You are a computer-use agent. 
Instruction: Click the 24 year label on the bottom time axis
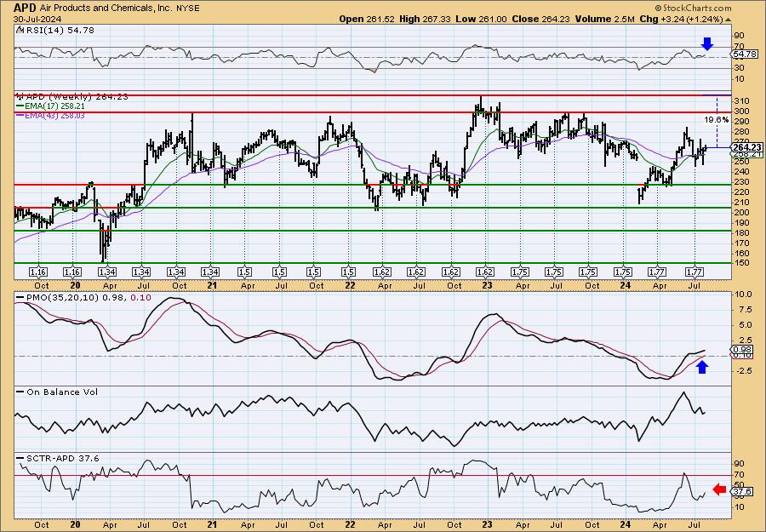626,524
